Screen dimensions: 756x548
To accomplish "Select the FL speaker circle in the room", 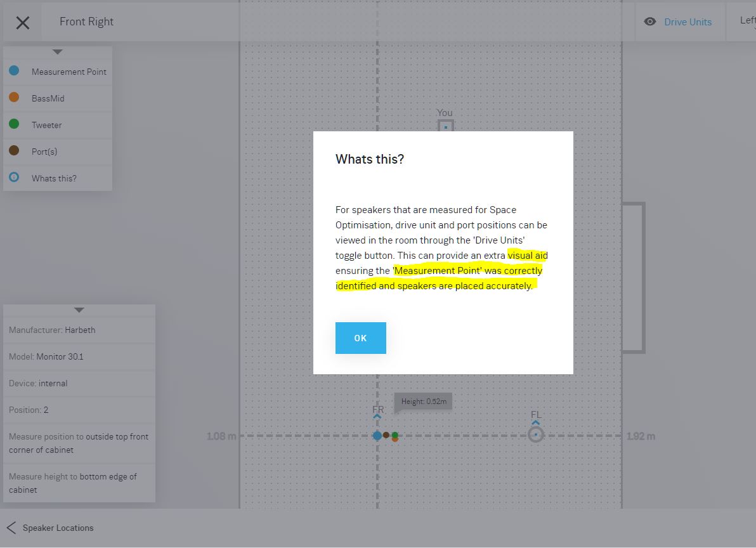I will click(x=536, y=434).
